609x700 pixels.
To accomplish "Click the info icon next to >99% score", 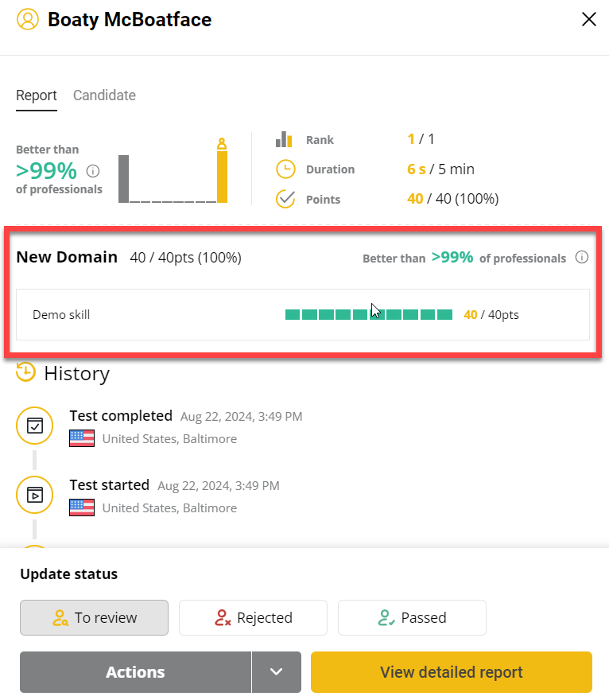I will (93, 171).
